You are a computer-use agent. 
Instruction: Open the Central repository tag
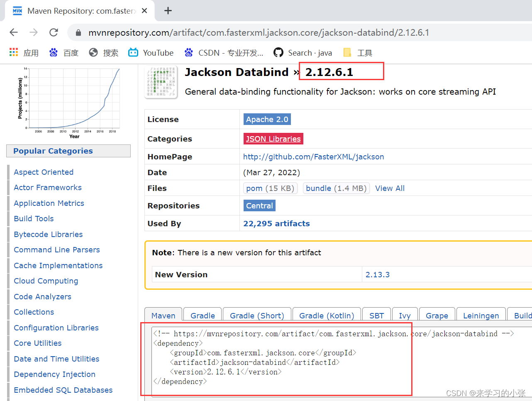259,206
